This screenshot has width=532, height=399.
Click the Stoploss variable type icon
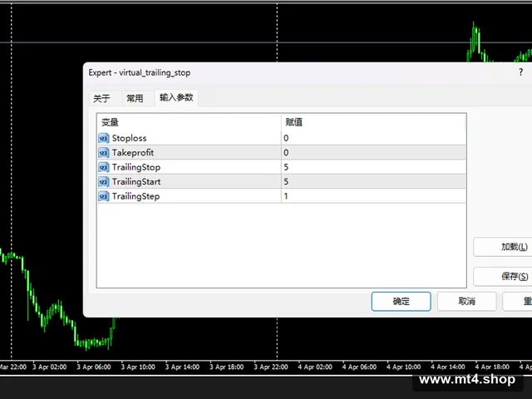[104, 138]
